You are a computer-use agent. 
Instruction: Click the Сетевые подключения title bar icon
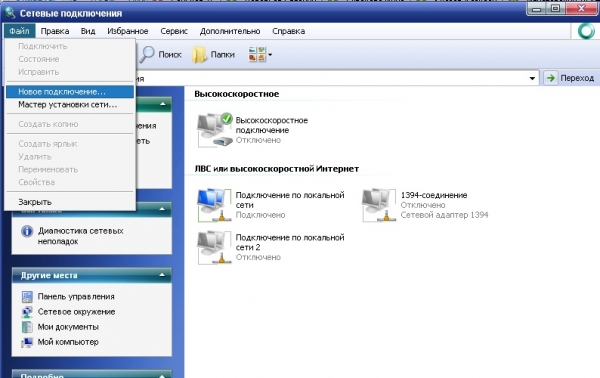tap(10, 13)
